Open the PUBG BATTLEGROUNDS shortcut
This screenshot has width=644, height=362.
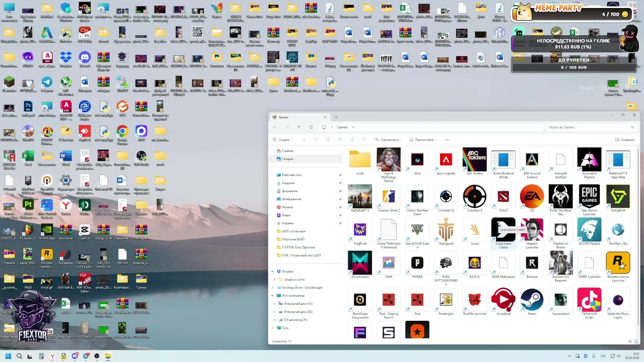(x=446, y=268)
